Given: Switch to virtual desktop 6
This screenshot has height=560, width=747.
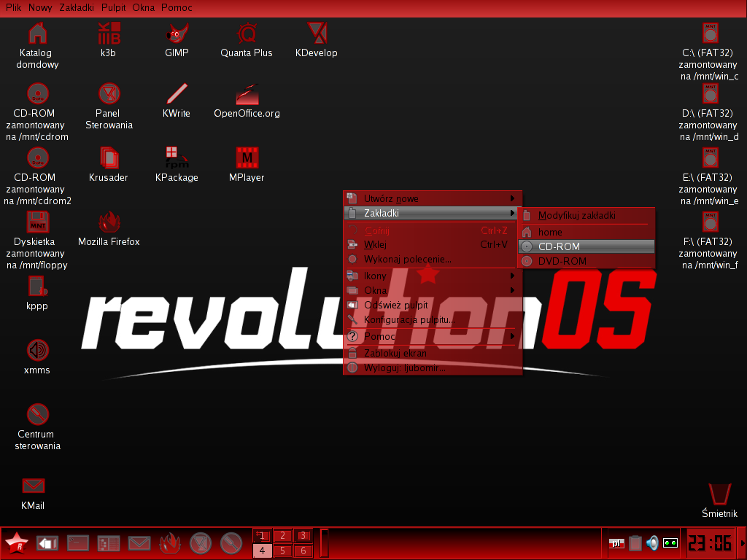Looking at the screenshot, I should (303, 551).
